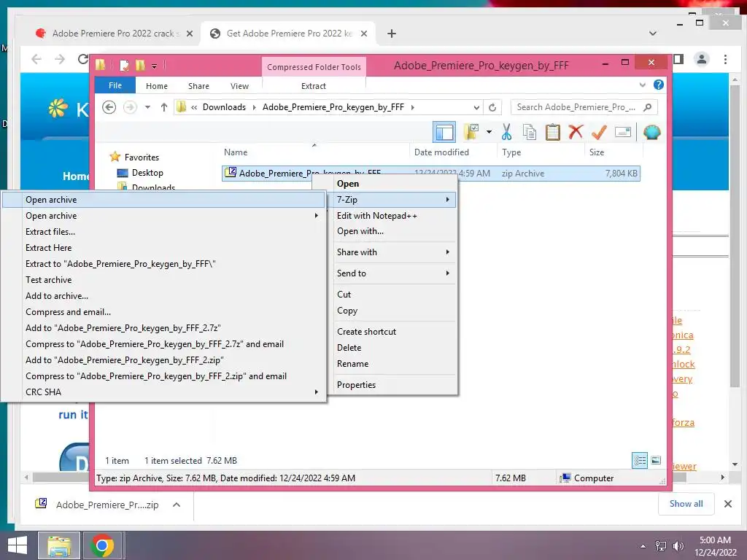Choose Add to "Adobe_Premiere_Pro_keygen_by_FFF_2.zip"
Screen dimensions: 747x560
(x=164, y=360)
